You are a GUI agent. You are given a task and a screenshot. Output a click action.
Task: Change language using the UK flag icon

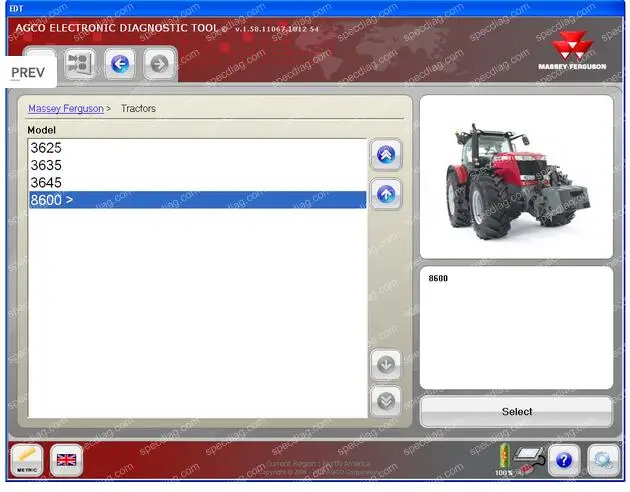click(x=66, y=459)
